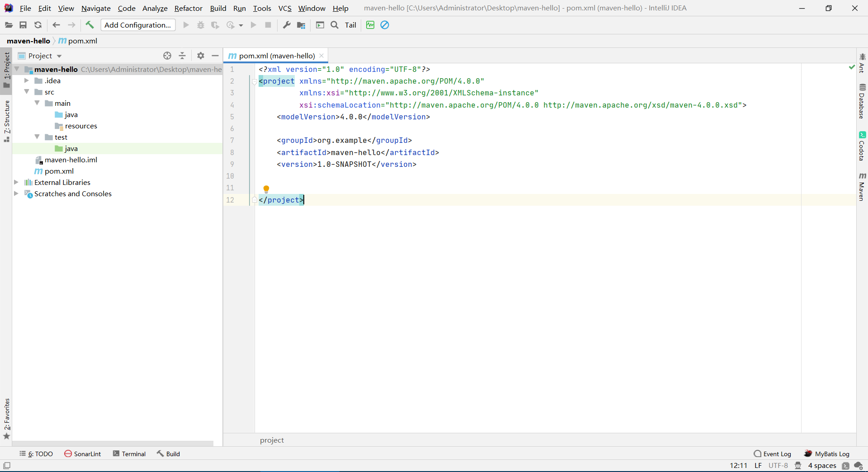
Task: Click the Tail toolbar button
Action: (350, 25)
